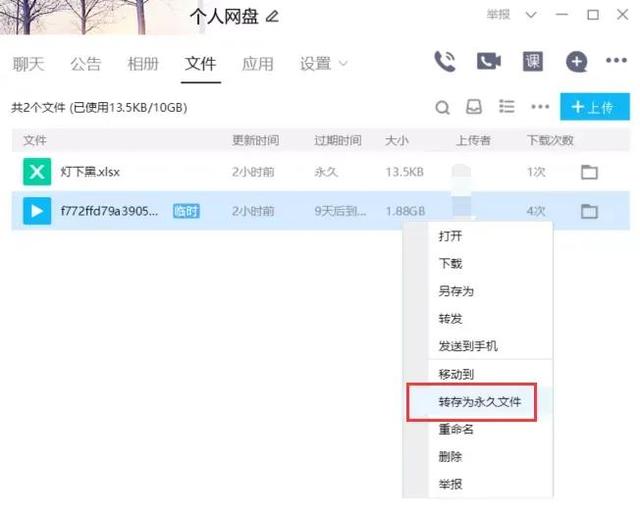
Task: Expand the chevron next to 举报 in title bar
Action: tap(531, 15)
